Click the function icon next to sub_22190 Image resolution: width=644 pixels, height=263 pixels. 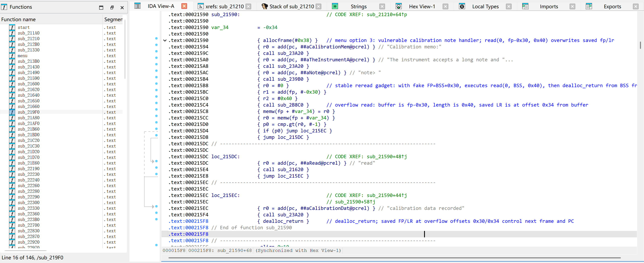point(12,169)
